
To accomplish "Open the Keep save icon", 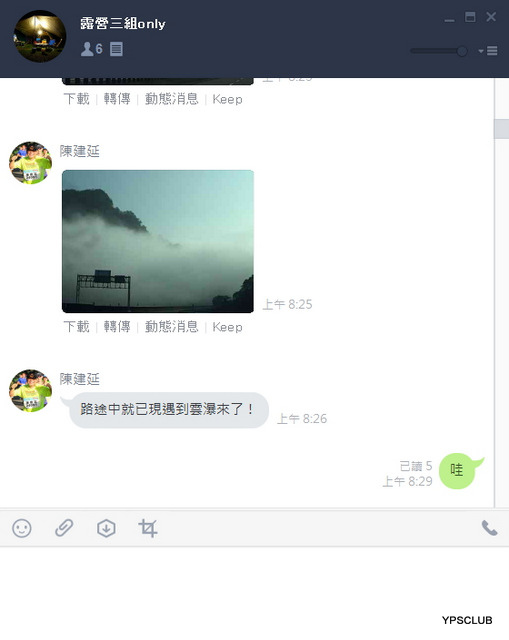I will click(x=106, y=528).
